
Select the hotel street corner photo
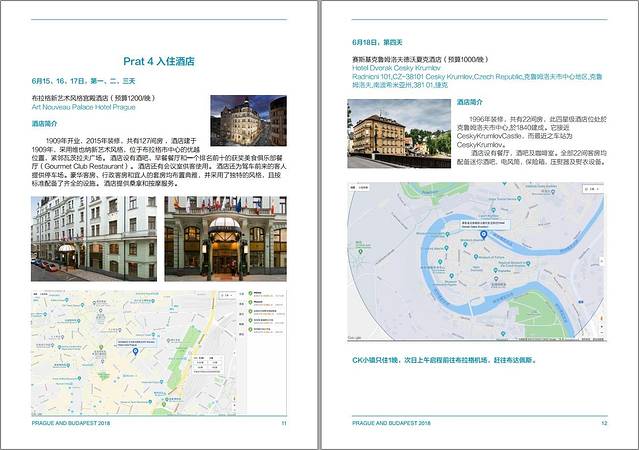94,238
